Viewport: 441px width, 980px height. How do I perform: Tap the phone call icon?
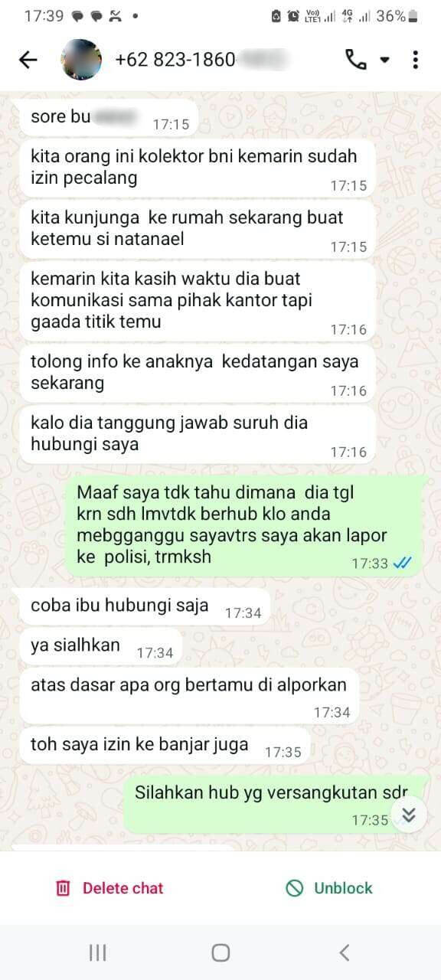pos(356,60)
